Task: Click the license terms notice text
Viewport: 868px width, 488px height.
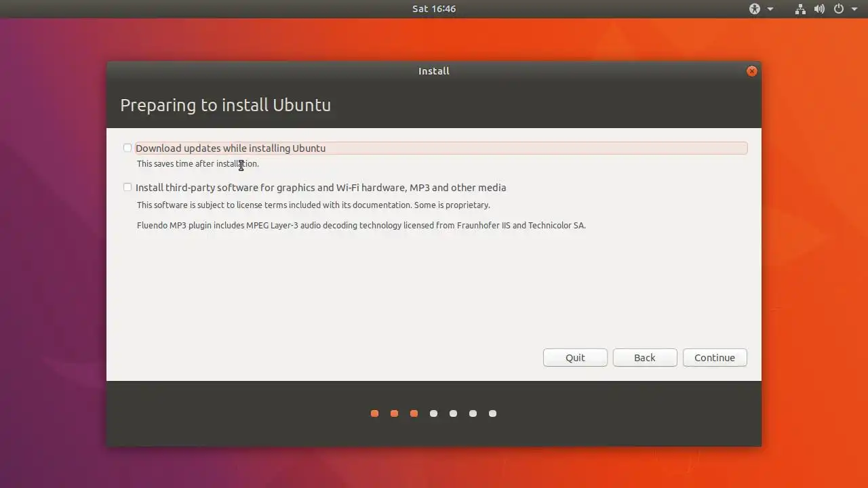Action: (313, 205)
